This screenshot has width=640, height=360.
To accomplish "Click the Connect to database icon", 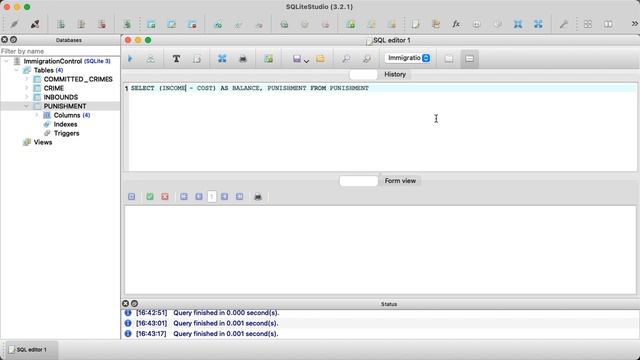I will [x=14, y=24].
